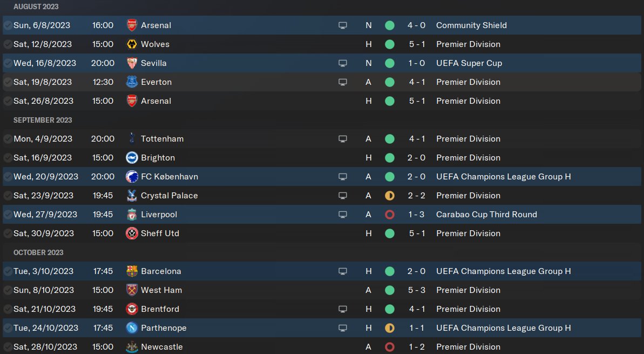The image size is (644, 354).
Task: Click the Barcelona club crest
Action: [x=132, y=271]
